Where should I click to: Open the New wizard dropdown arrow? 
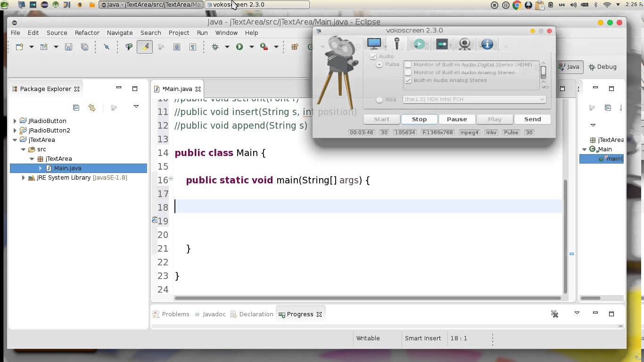tap(31, 47)
